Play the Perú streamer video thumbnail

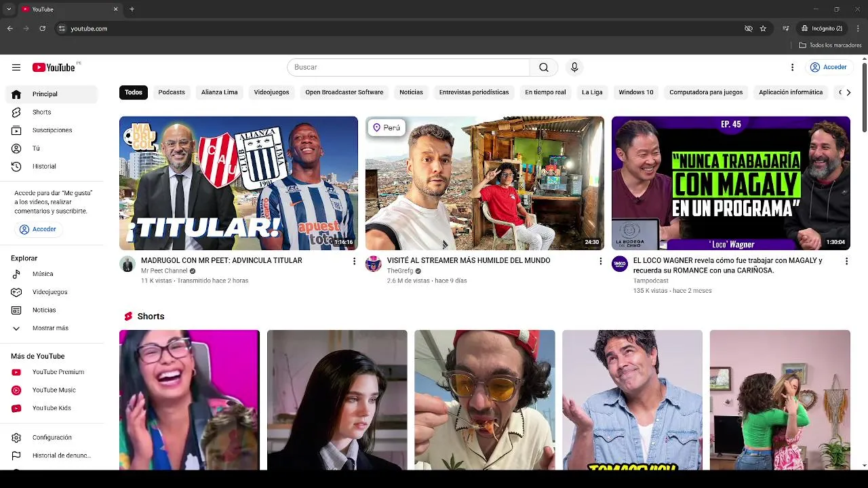click(485, 183)
